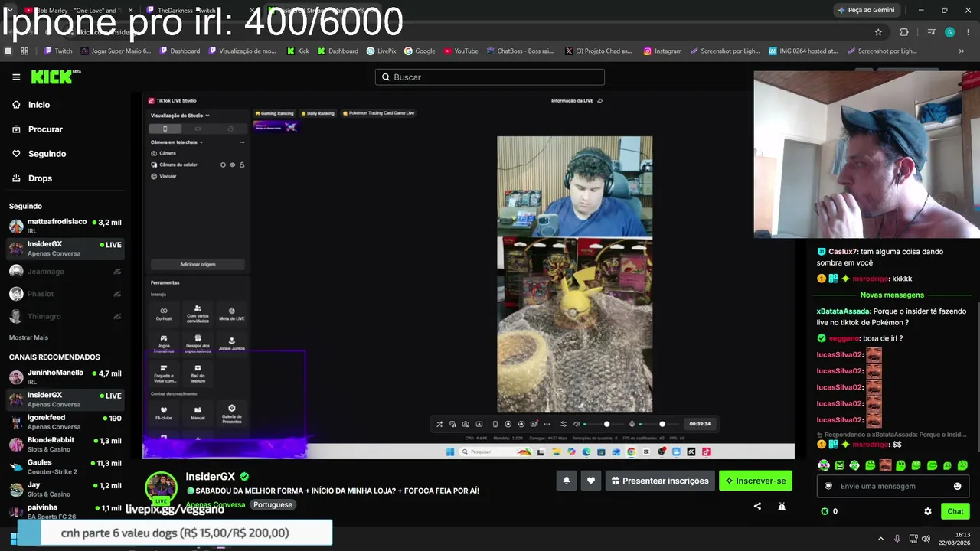Open the YouTube bookmark
The height and width of the screenshot is (551, 980).
[460, 51]
